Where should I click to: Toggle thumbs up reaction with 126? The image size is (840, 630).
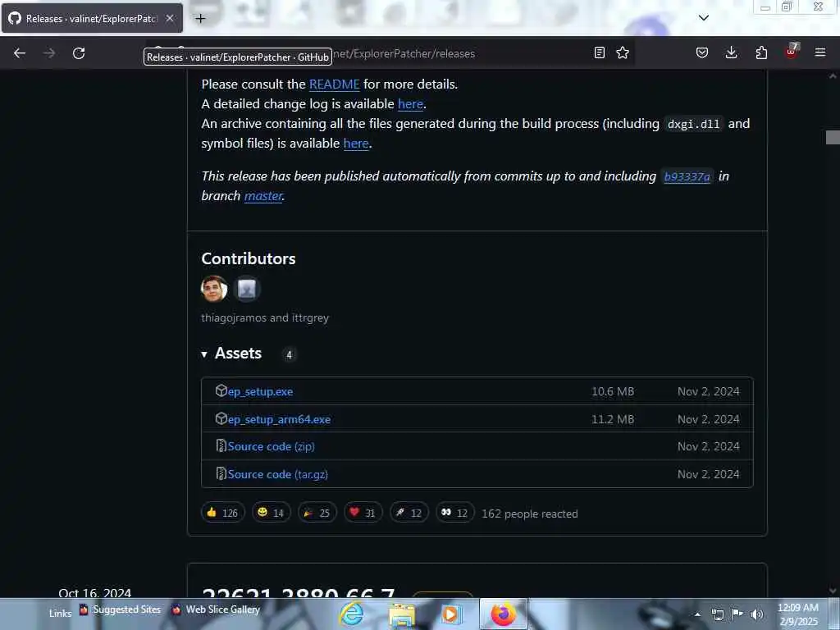tap(223, 513)
